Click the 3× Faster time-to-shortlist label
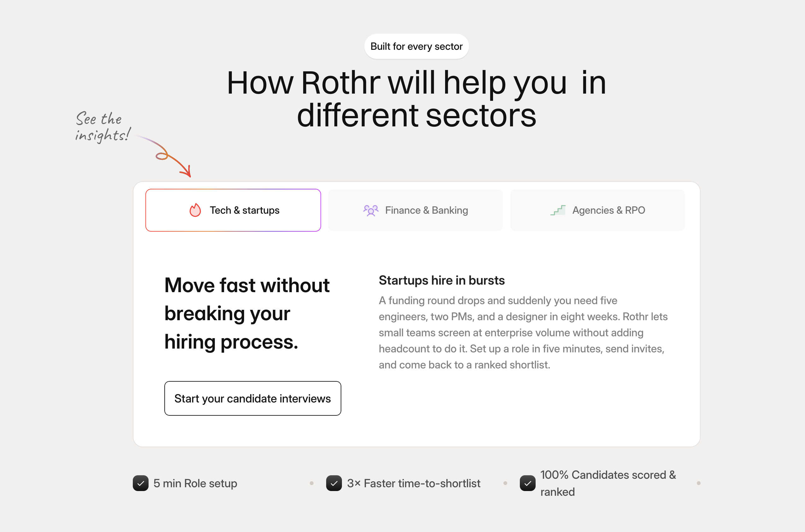The image size is (805, 532). [414, 483]
